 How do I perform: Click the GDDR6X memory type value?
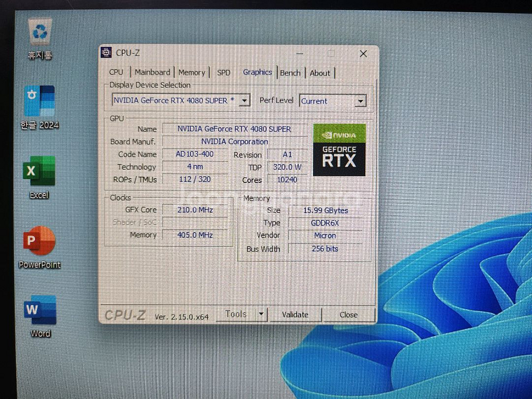point(325,223)
